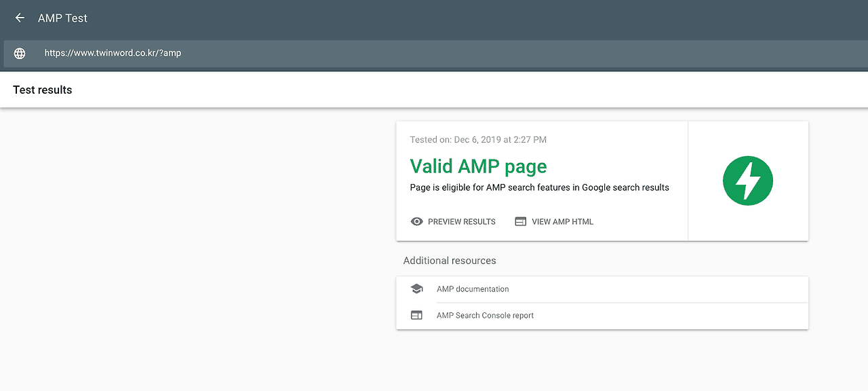868x391 pixels.
Task: Click the tested URL address field
Action: point(113,52)
